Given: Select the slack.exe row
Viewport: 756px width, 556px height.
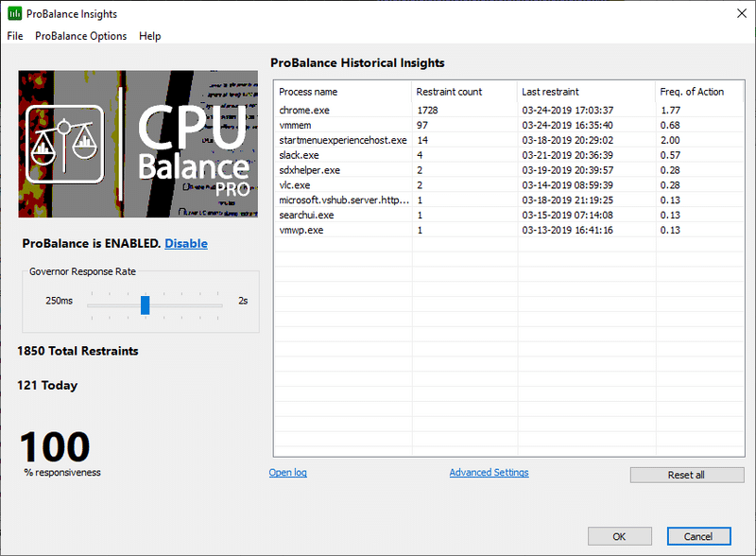Looking at the screenshot, I should coord(378,154).
